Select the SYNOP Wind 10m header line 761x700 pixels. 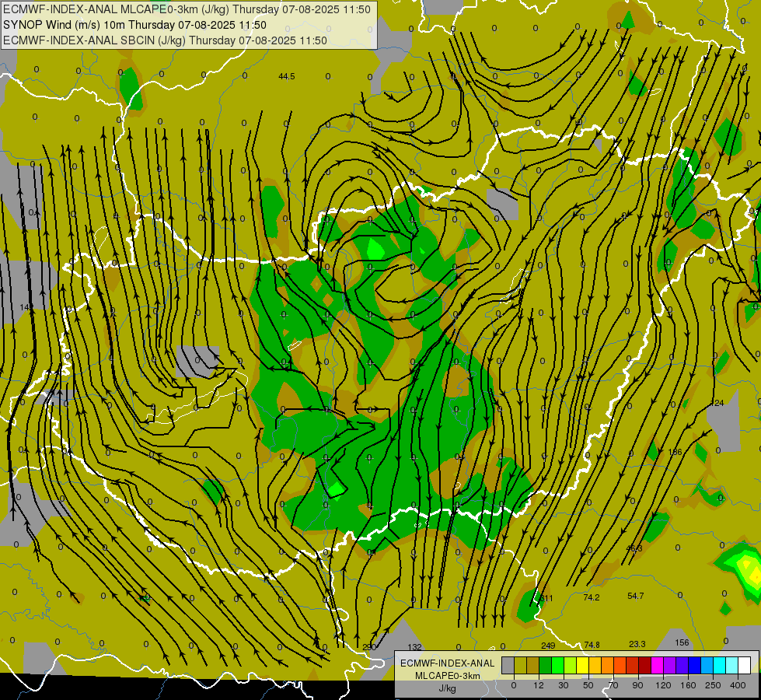135,25
